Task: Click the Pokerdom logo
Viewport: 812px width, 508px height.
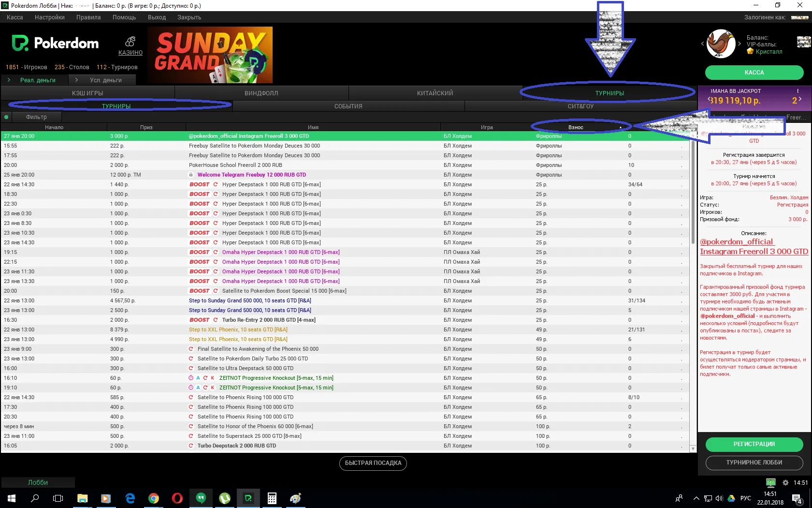Action: [x=55, y=43]
